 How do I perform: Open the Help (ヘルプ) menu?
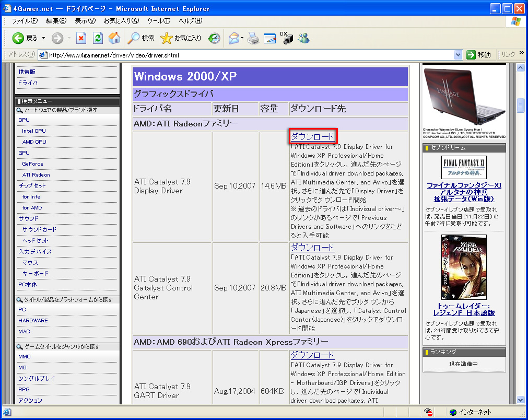[x=191, y=21]
